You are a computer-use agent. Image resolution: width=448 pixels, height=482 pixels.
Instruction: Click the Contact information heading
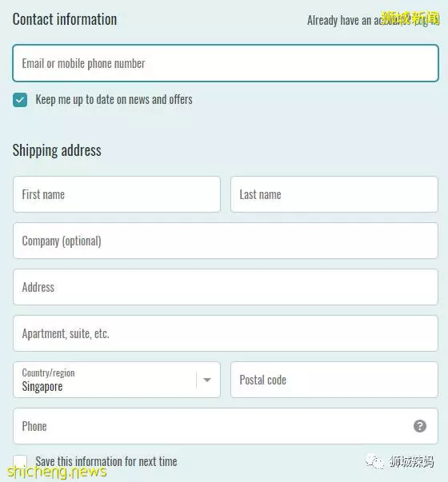click(x=65, y=19)
